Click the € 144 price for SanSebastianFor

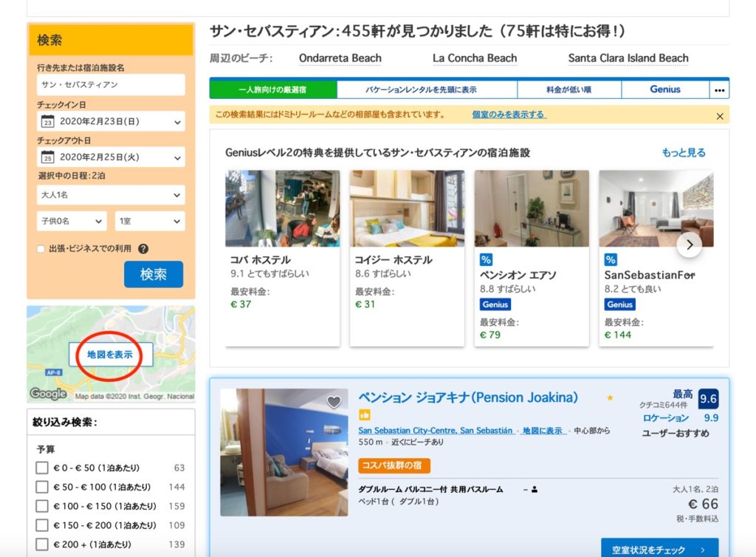tap(618, 335)
